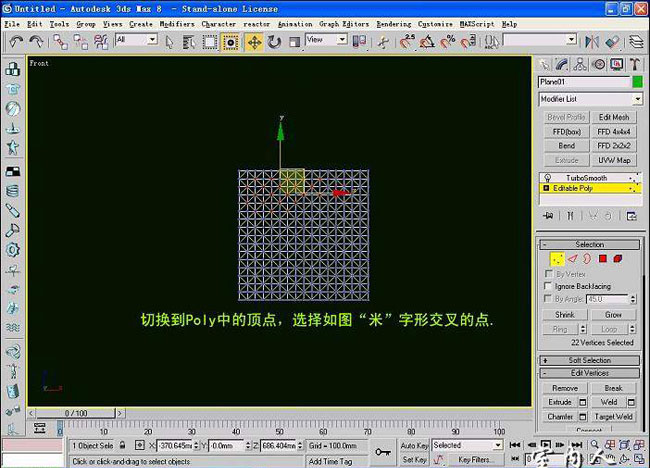Select Border sub-object level icon
Viewport: 650px width, 468px height.
coord(587,259)
